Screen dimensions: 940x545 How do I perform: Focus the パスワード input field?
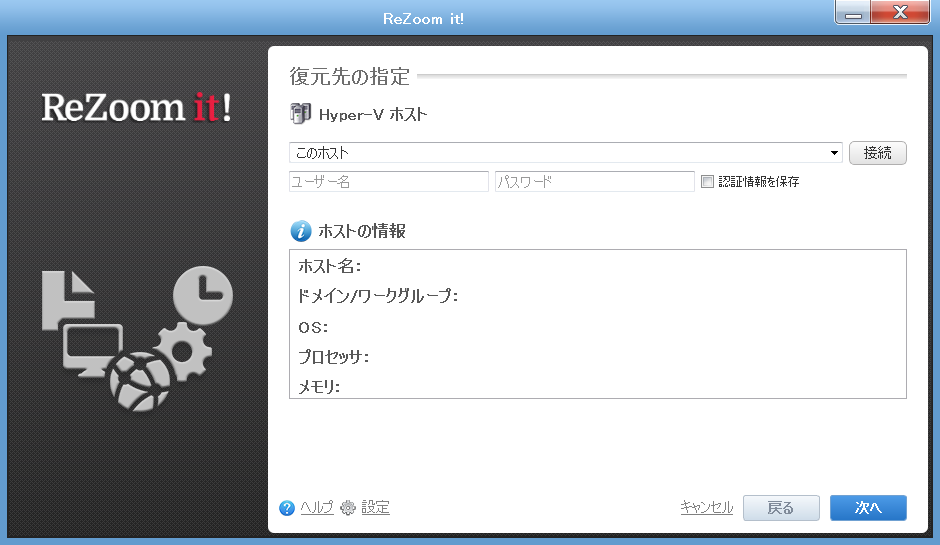tap(595, 182)
